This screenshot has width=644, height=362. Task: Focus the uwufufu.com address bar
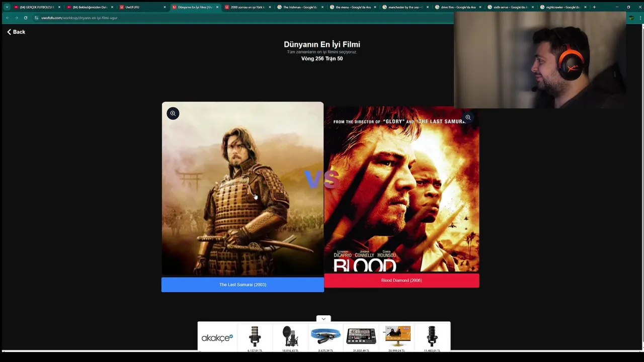point(79,18)
